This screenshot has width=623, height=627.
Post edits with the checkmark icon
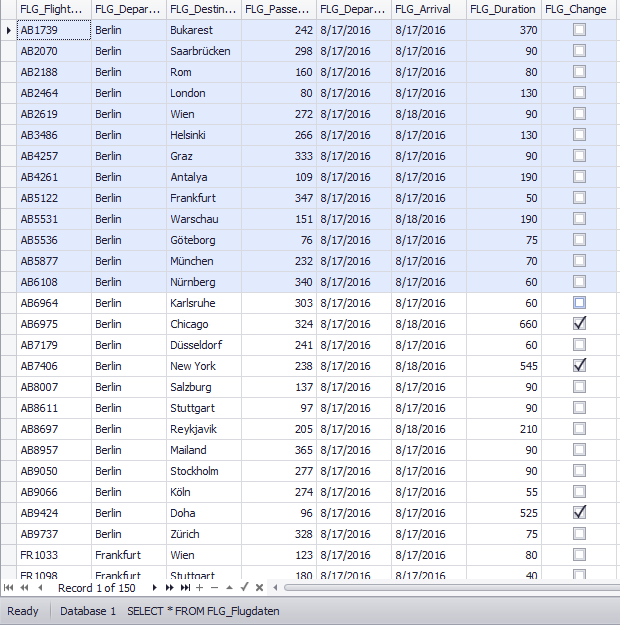pyautogui.click(x=244, y=587)
